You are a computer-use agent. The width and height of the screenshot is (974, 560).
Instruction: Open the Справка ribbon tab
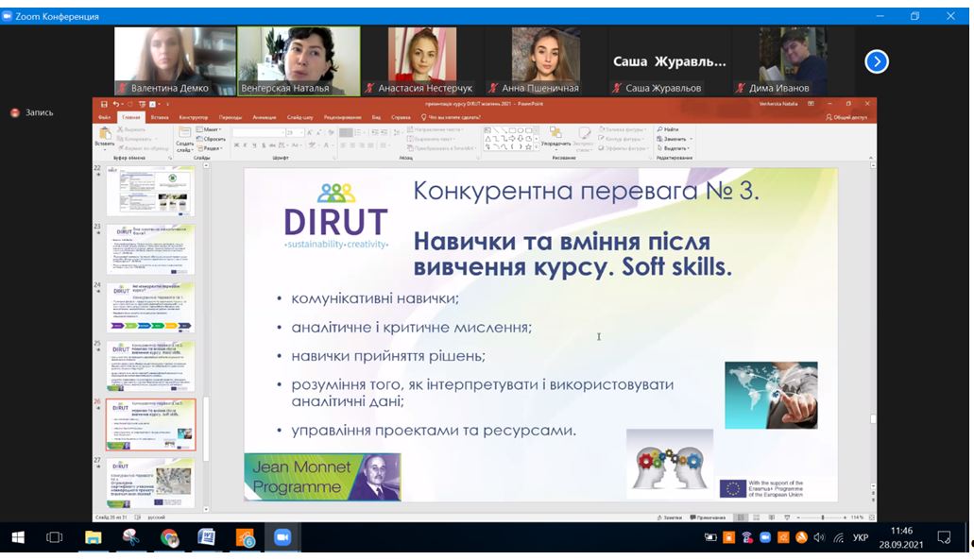[401, 117]
